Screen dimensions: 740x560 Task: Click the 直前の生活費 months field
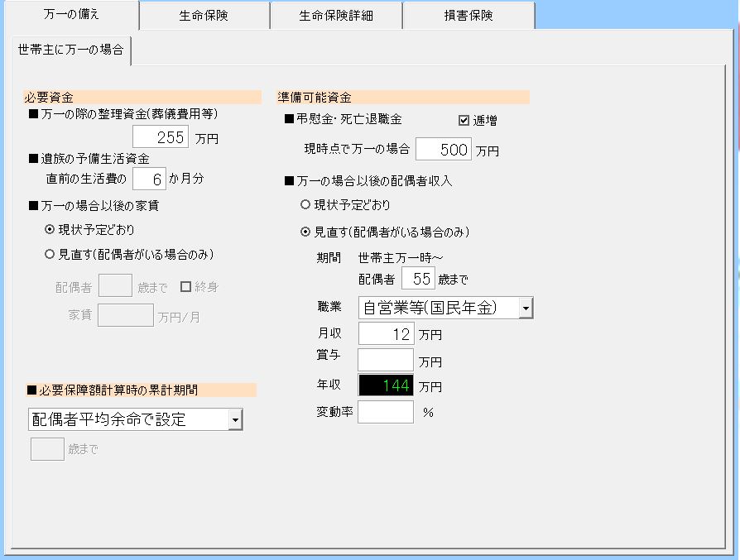(x=148, y=178)
